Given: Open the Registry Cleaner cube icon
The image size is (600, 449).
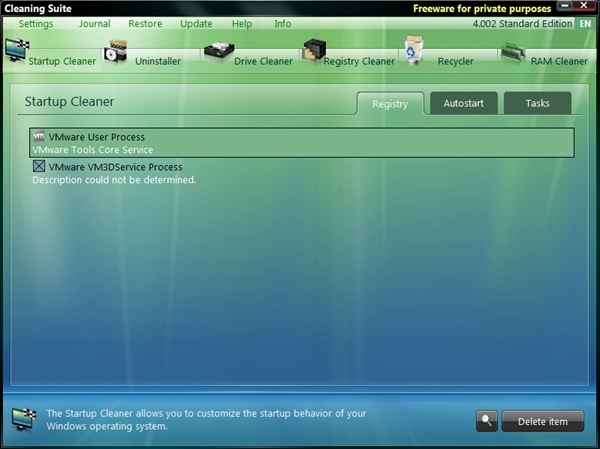Looking at the screenshot, I should [x=314, y=51].
